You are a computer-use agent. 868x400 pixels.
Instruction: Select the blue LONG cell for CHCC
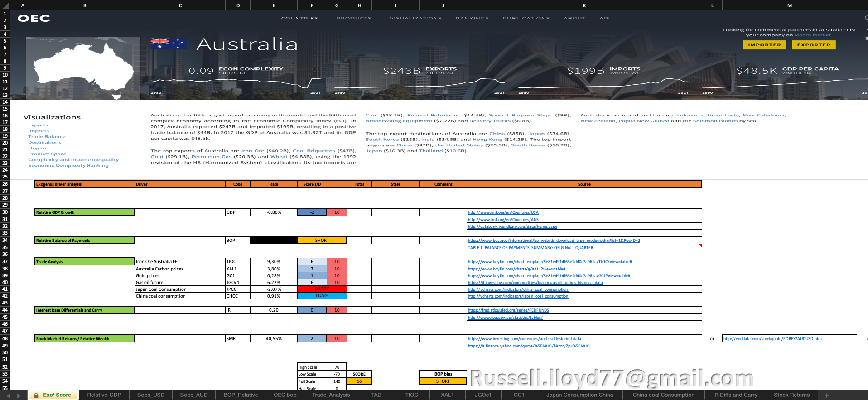click(322, 296)
